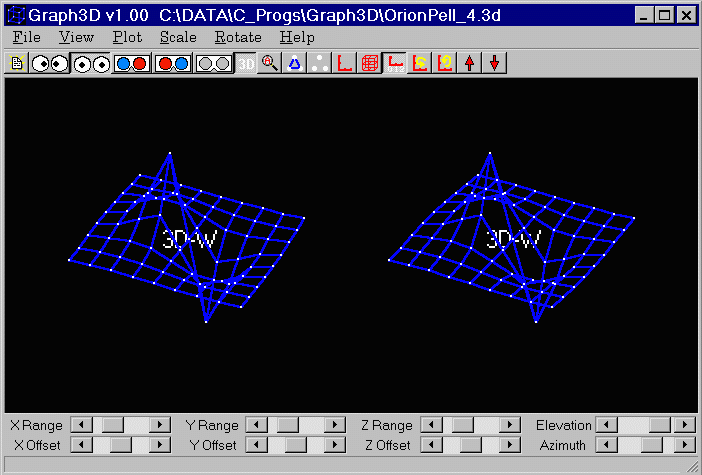
Task: Click the red up arrow icon
Action: click(x=470, y=63)
